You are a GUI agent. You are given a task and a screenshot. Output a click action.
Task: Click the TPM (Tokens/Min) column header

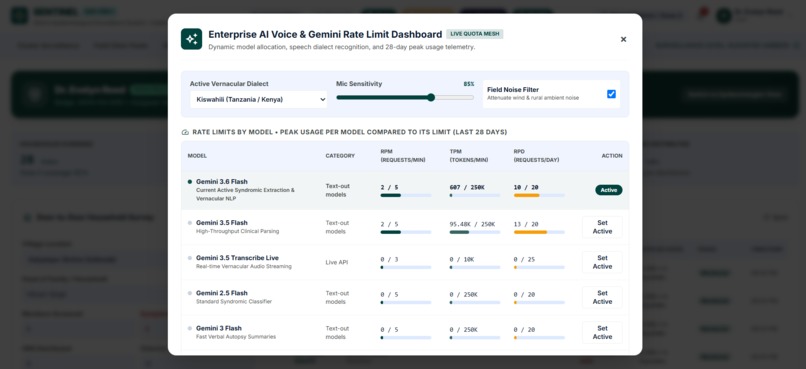coord(469,156)
